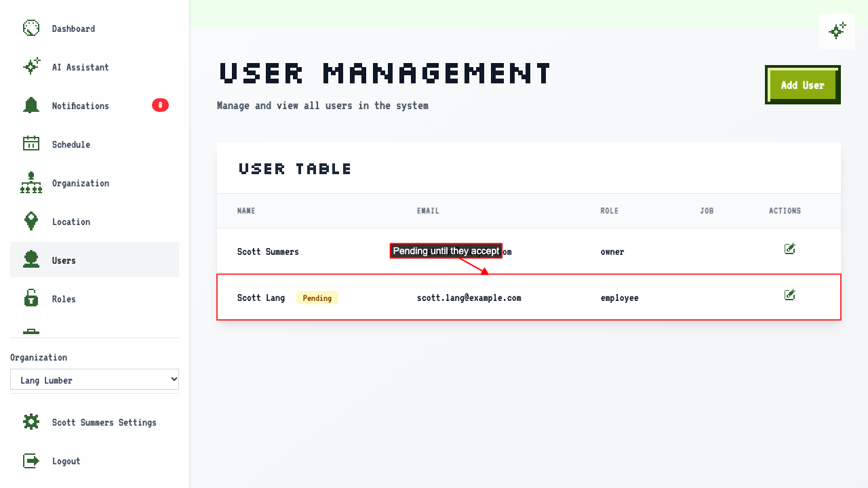Click the Notifications bell icon
Screen dimensions: 868x488
[31, 106]
